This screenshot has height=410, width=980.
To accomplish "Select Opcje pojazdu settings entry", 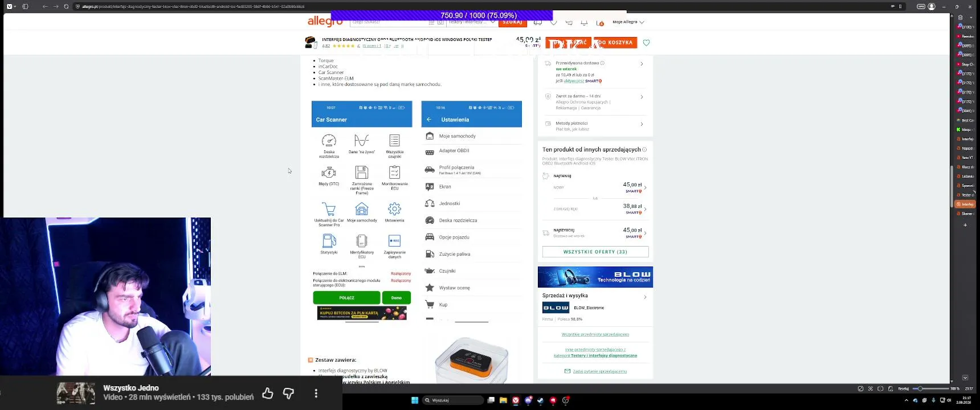I will 472,237.
